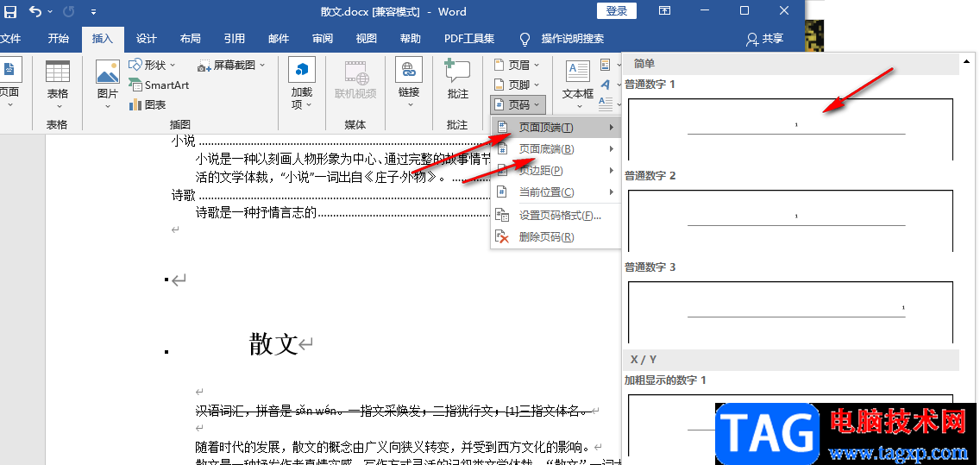980x465 pixels.
Task: Switch to the 引用 tab
Action: point(235,39)
